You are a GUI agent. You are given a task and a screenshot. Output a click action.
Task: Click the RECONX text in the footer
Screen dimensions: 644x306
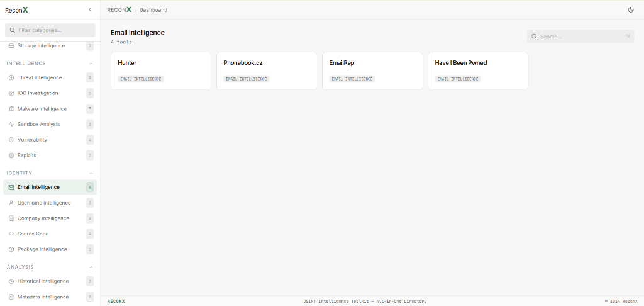116,301
